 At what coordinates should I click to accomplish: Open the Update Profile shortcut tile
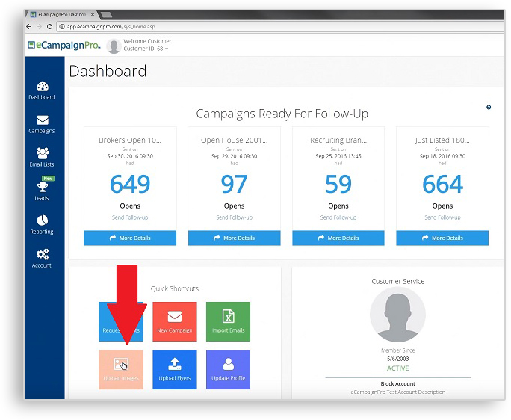click(228, 369)
